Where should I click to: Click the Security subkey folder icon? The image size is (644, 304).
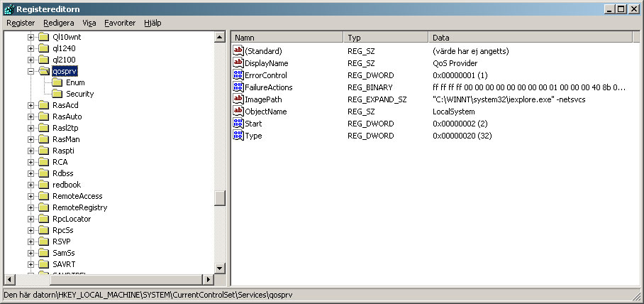coord(57,94)
